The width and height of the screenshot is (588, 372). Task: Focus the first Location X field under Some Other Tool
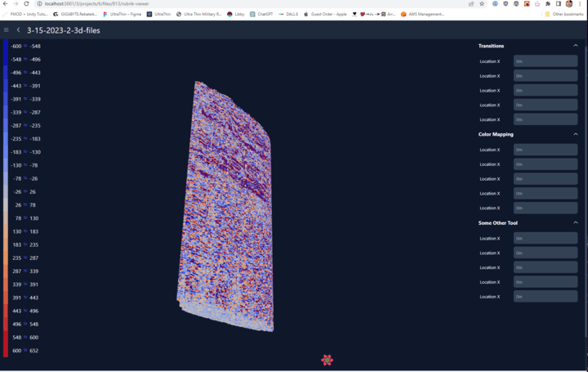(546, 238)
